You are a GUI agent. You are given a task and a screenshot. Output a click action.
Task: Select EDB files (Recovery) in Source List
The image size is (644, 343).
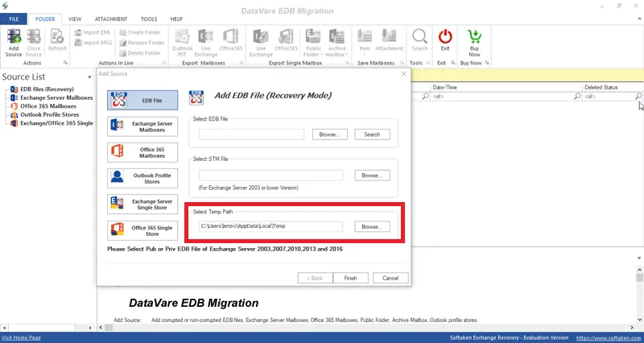click(x=47, y=89)
